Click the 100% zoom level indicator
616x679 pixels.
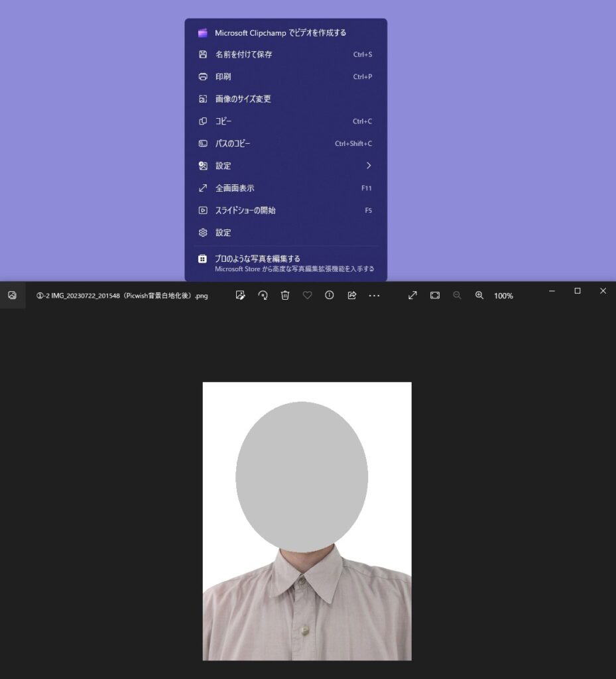(503, 296)
